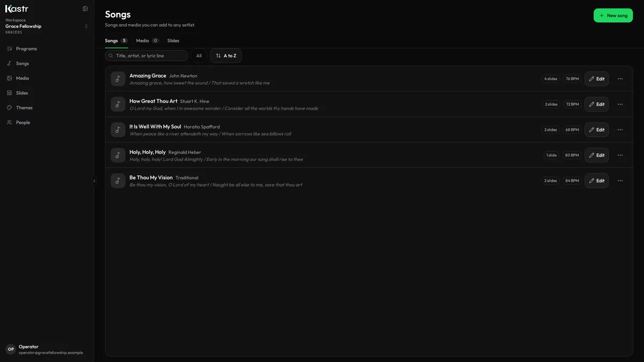Click the 4 slides badge on Amazing Grace

pyautogui.click(x=551, y=79)
